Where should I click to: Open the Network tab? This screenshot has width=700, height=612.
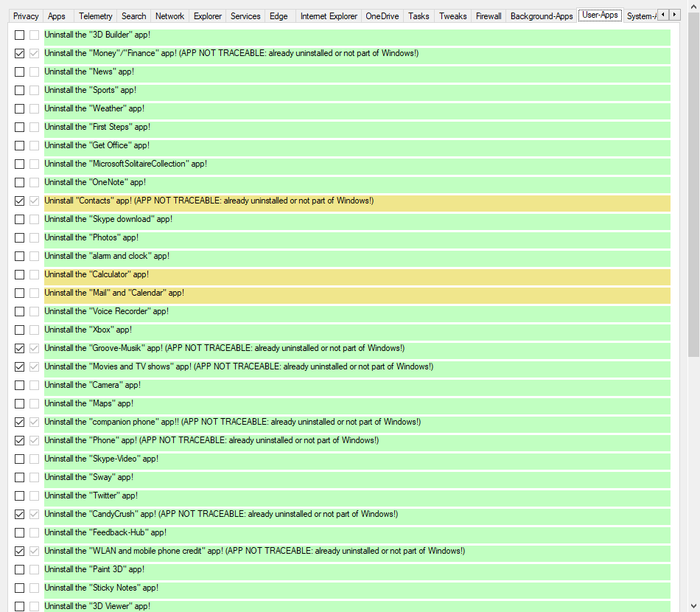point(169,16)
